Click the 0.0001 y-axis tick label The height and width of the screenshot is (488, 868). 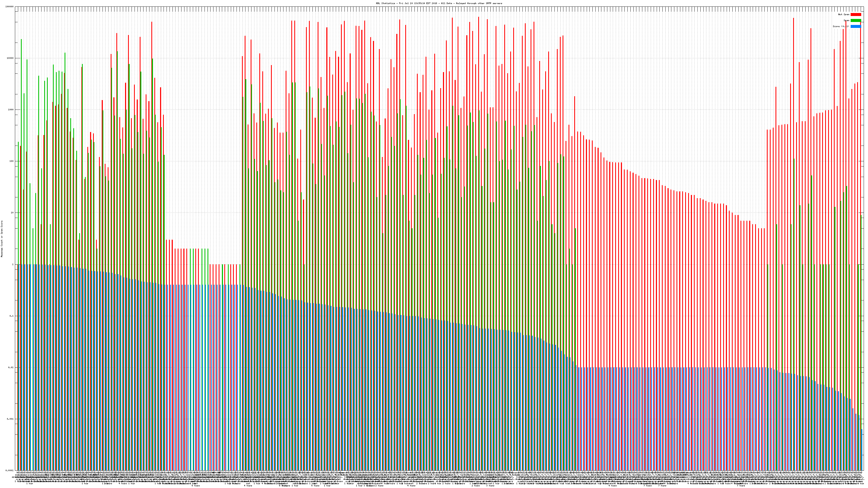tap(10, 470)
